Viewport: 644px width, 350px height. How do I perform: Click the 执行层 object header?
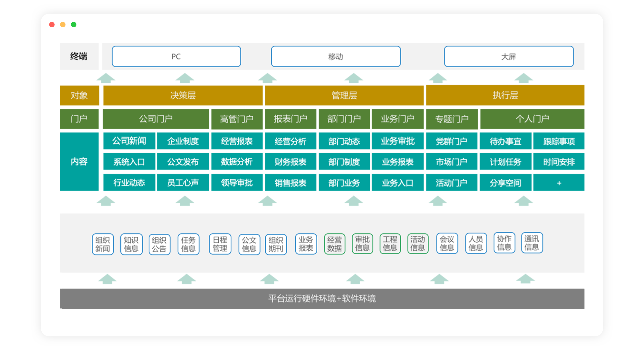click(505, 95)
